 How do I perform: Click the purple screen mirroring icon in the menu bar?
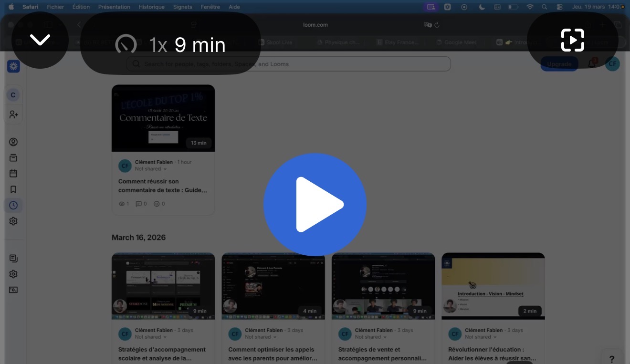coord(431,7)
